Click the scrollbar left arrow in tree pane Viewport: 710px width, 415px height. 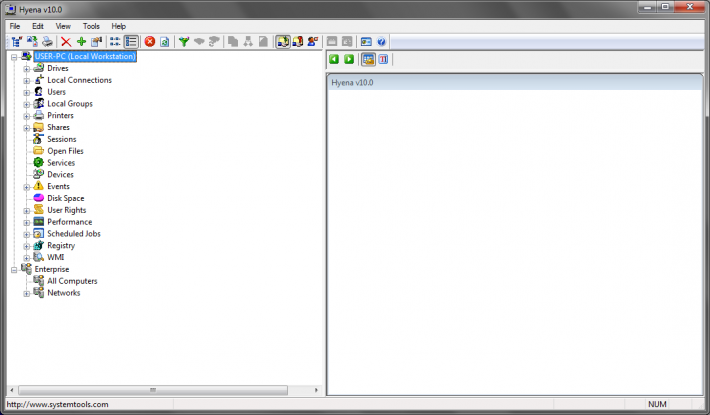12,390
